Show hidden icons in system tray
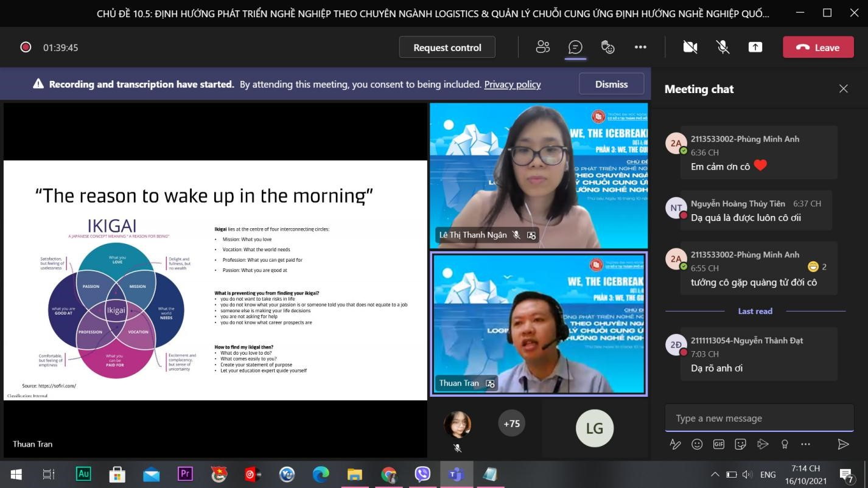This screenshot has height=488, width=868. pyautogui.click(x=715, y=475)
